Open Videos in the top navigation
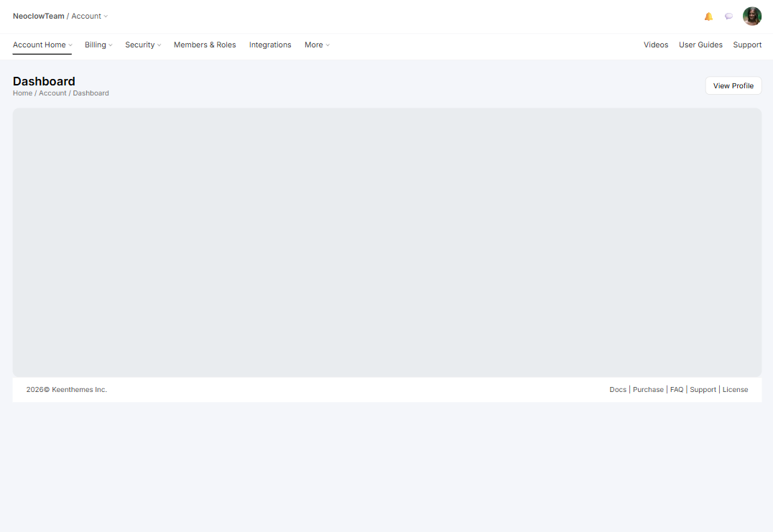The height and width of the screenshot is (532, 773). (x=656, y=45)
